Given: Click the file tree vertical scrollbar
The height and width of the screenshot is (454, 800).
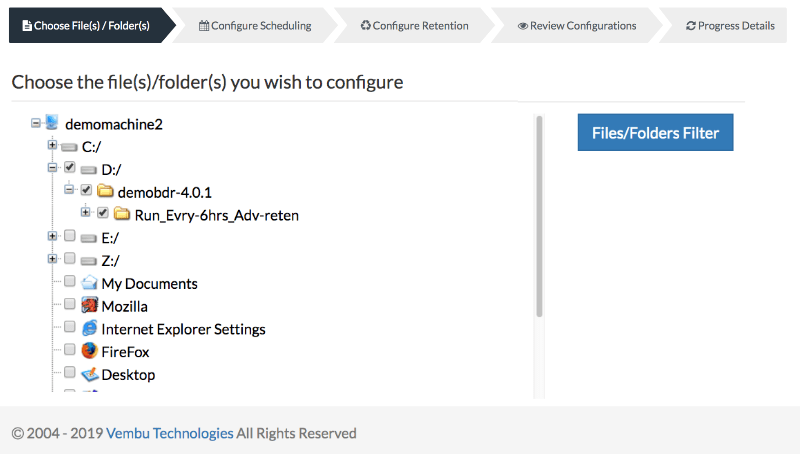Looking at the screenshot, I should [x=539, y=215].
